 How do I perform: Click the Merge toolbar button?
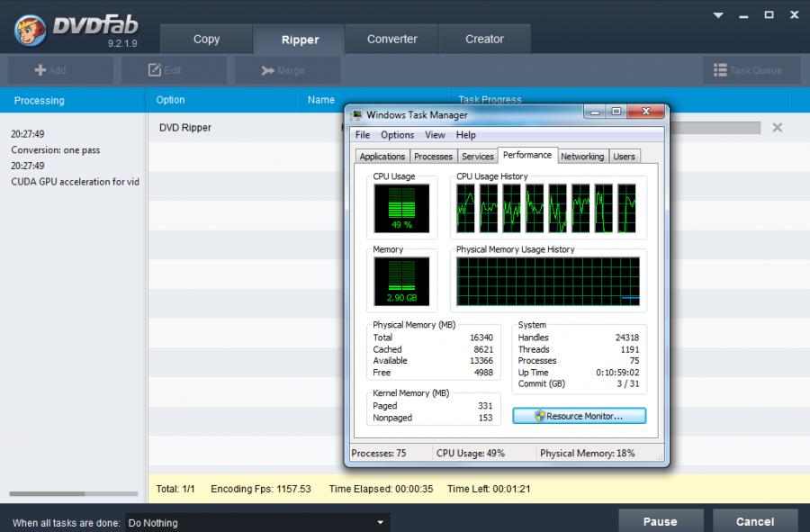pyautogui.click(x=288, y=70)
